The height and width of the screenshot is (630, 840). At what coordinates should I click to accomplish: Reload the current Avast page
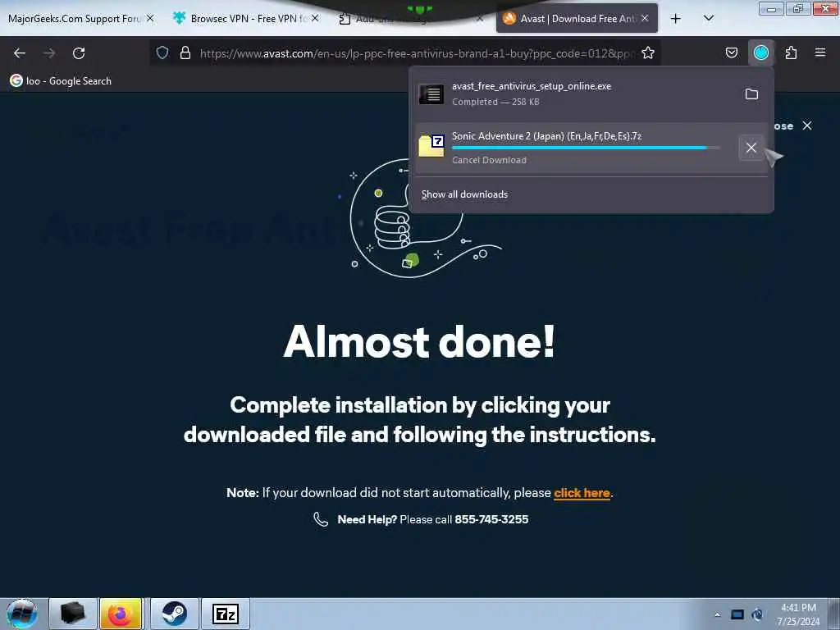[x=79, y=53]
